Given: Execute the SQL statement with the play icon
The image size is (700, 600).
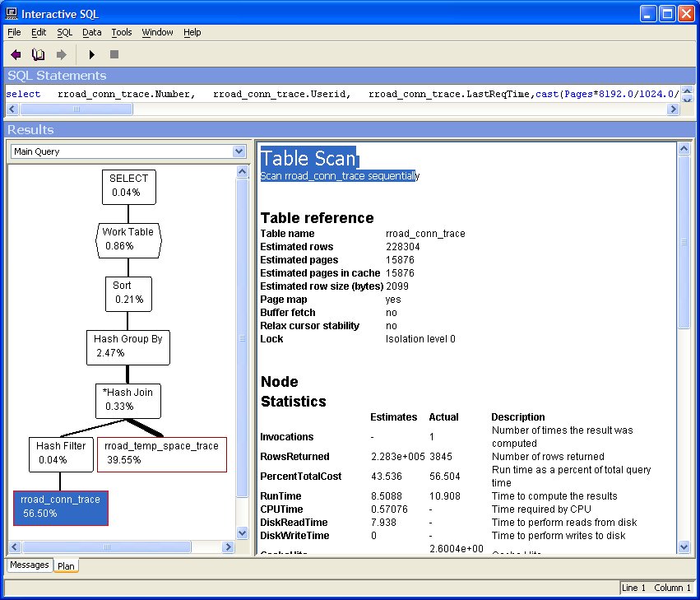Looking at the screenshot, I should 91,53.
